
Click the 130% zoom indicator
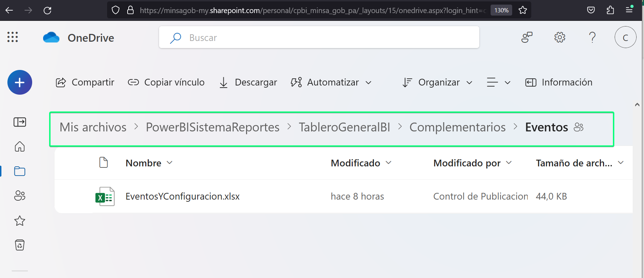tap(501, 10)
